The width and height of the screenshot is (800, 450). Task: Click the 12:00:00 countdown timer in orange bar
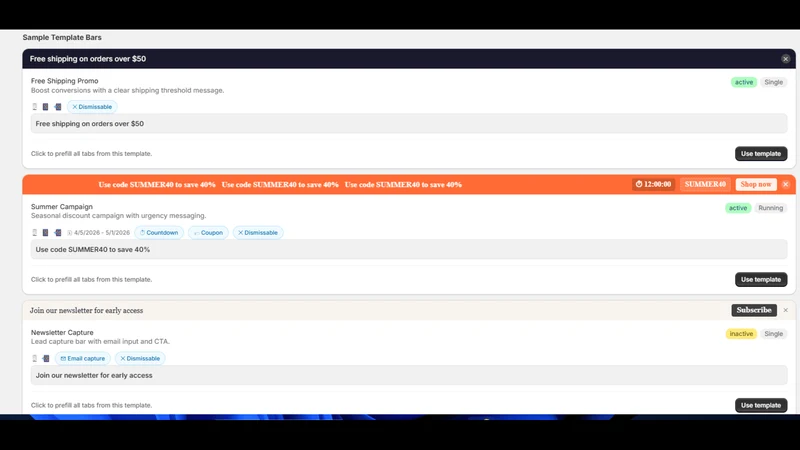pos(653,184)
